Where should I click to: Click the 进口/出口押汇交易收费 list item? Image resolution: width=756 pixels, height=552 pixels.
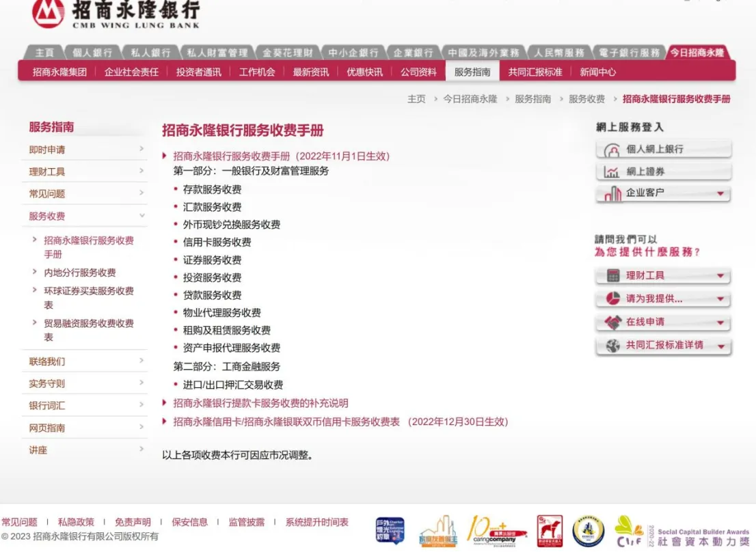point(232,385)
